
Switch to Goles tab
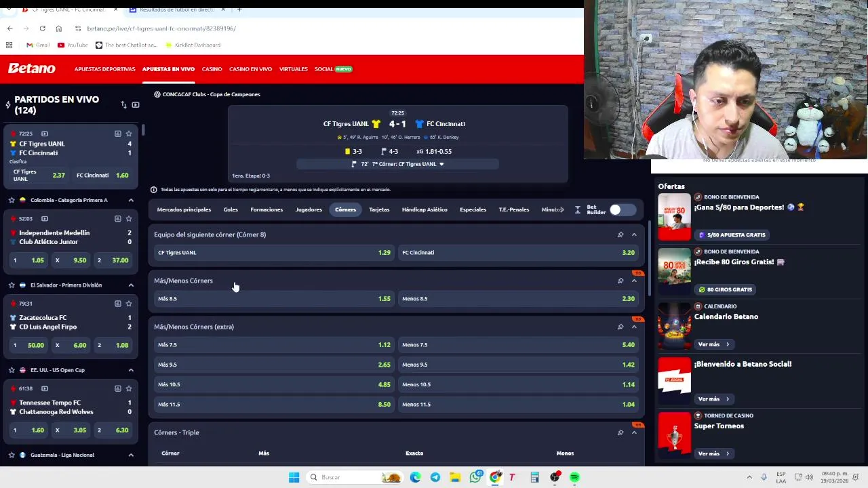tap(231, 209)
